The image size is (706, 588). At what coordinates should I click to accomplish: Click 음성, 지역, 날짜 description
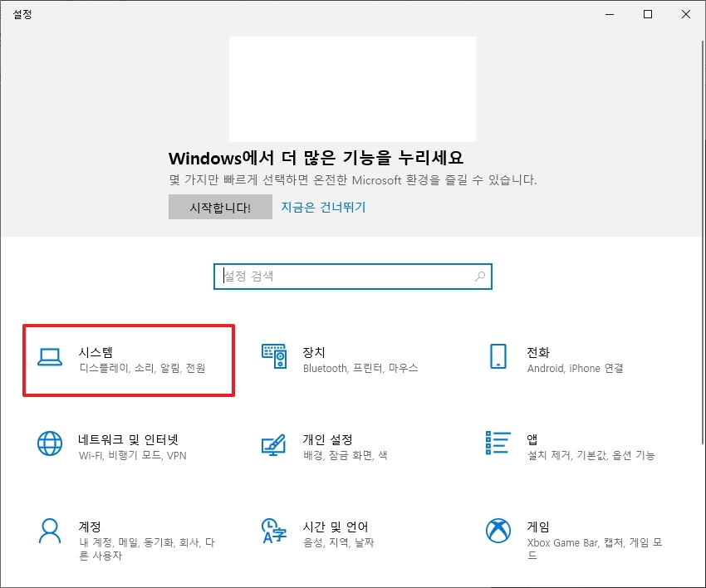click(338, 542)
